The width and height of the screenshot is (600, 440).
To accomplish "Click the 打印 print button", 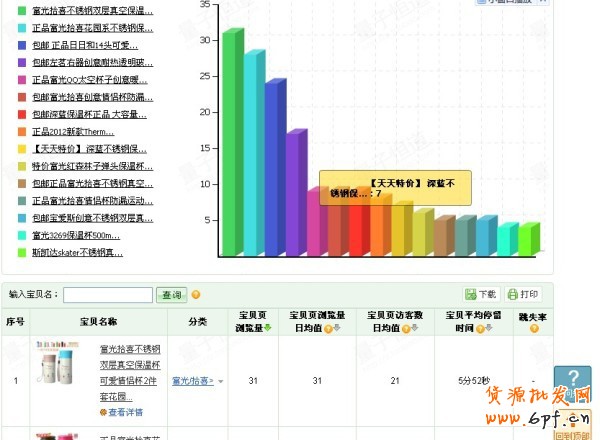I will click(x=523, y=294).
